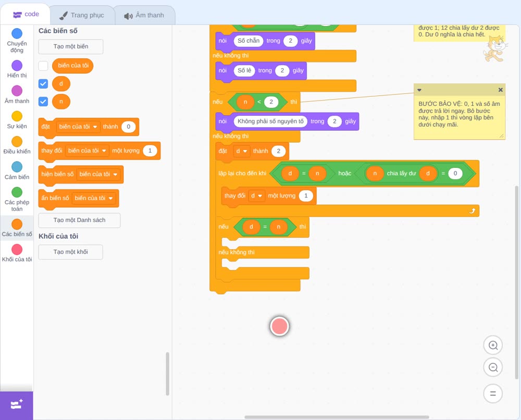Open variable dropdown in đặt block
Image resolution: width=521 pixels, height=420 pixels.
[78, 127]
